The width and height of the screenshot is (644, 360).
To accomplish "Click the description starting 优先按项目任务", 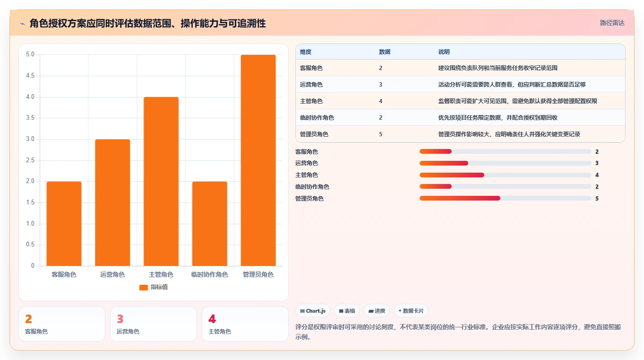I will (498, 118).
